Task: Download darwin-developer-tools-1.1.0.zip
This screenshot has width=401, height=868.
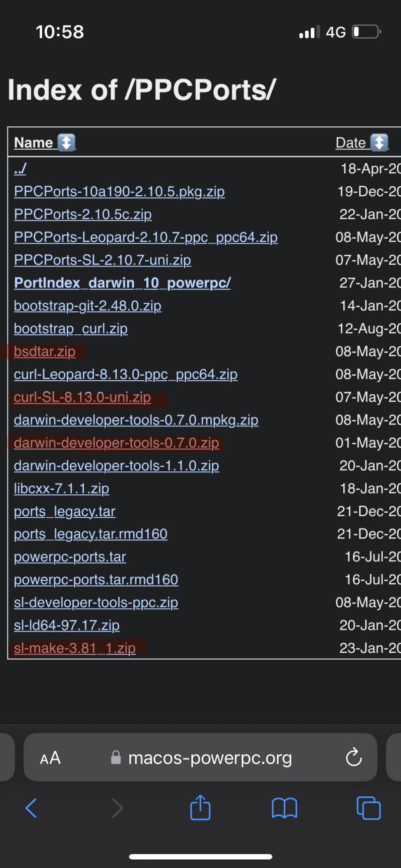Action: click(116, 466)
